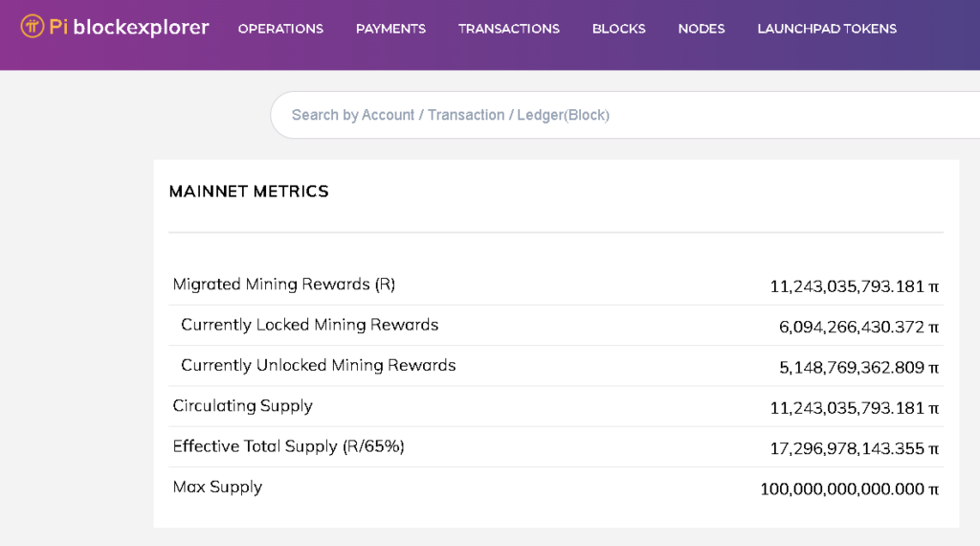
Task: Select the Effective Total Supply (R/65%) label
Action: (x=289, y=446)
